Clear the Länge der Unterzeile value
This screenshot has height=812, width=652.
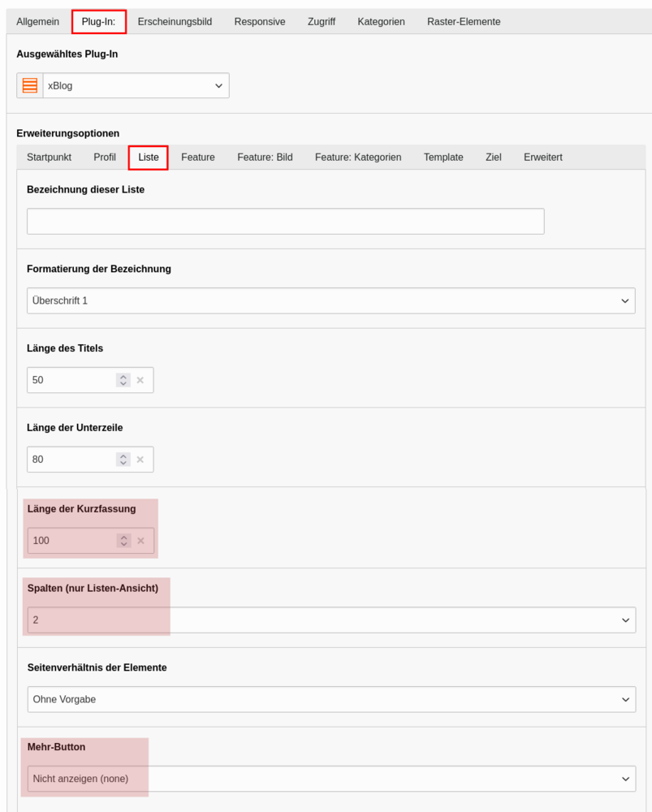(x=140, y=460)
